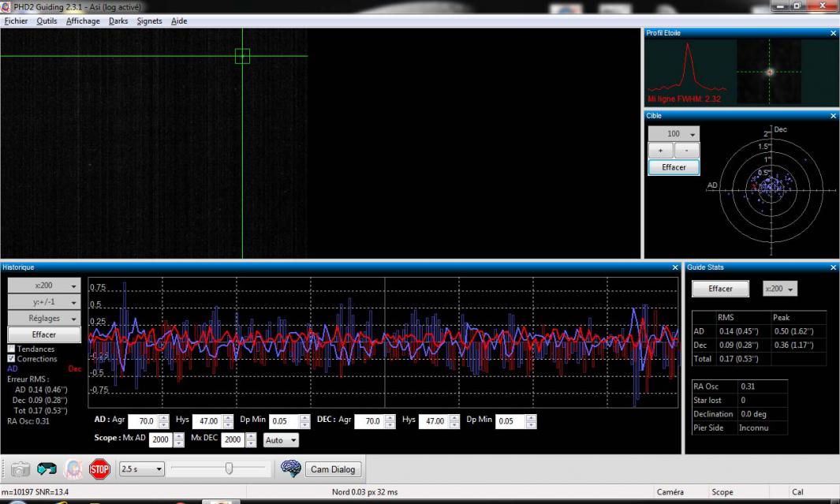
Task: Open the Darks menu
Action: click(x=118, y=21)
